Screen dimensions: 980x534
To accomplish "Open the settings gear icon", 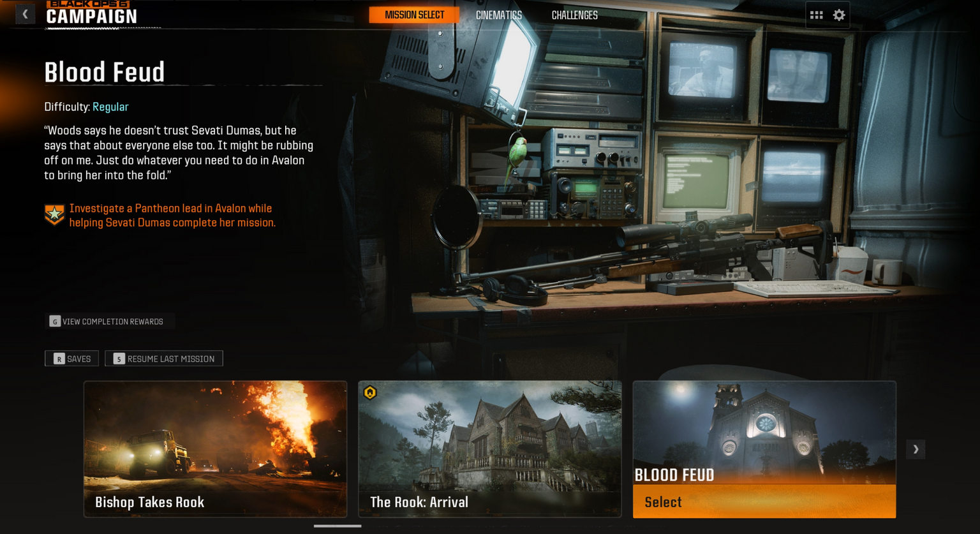I will click(x=839, y=15).
